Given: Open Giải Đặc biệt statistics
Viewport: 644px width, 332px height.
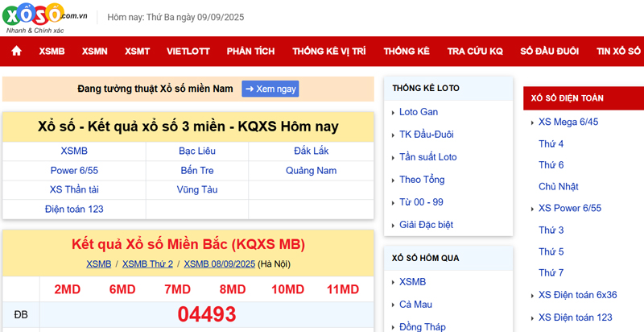Looking at the screenshot, I should coord(427,225).
